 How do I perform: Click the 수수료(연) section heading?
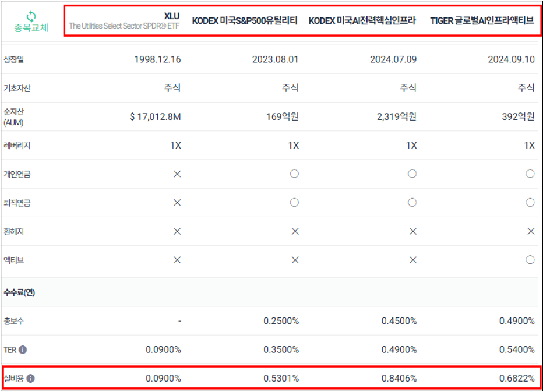pyautogui.click(x=19, y=292)
